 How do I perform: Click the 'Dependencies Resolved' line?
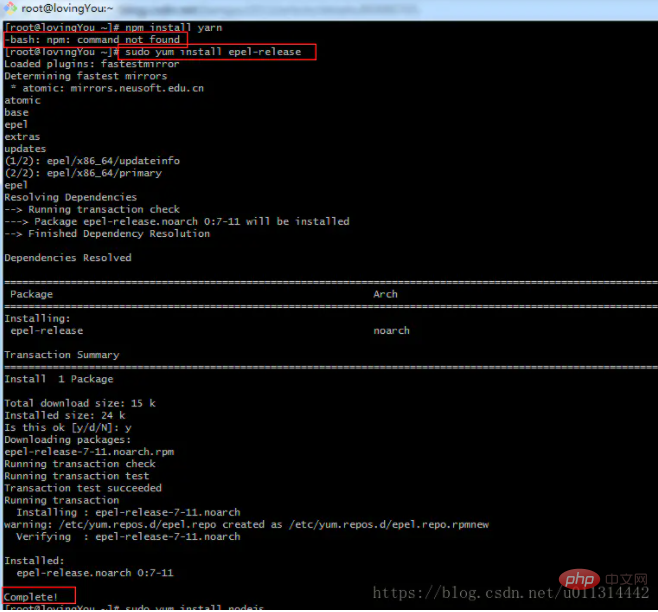(68, 258)
